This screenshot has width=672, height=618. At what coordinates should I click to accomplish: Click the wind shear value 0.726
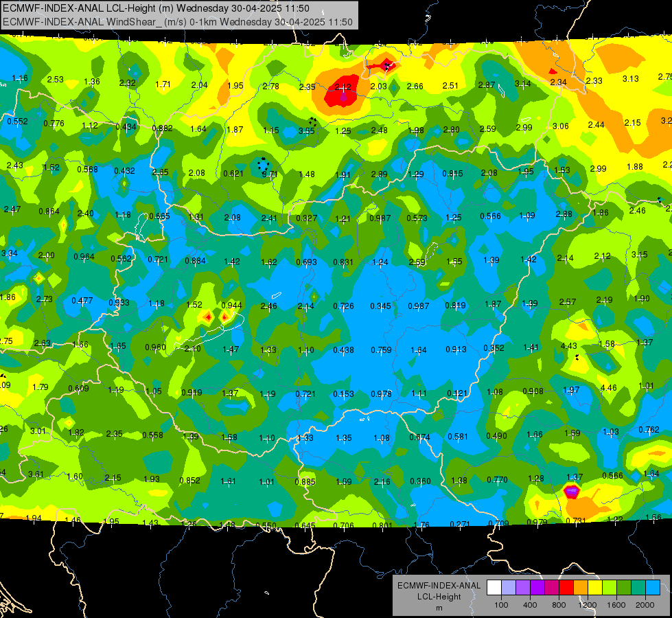pyautogui.click(x=343, y=306)
